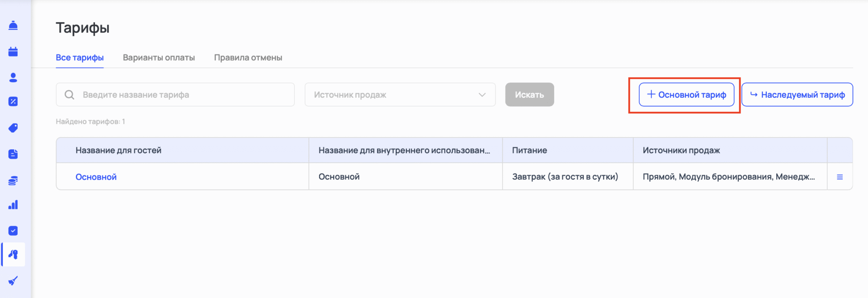This screenshot has width=868, height=298.
Task: Open the Основной tariff link
Action: point(96,177)
